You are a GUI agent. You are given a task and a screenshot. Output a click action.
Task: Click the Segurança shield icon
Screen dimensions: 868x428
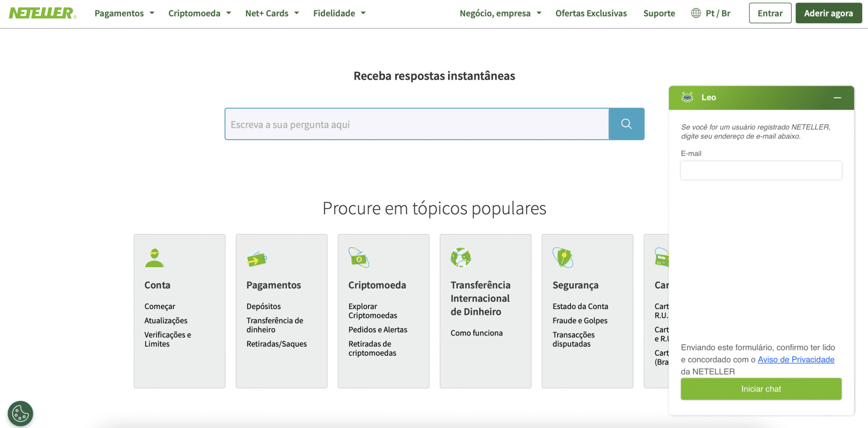point(563,257)
